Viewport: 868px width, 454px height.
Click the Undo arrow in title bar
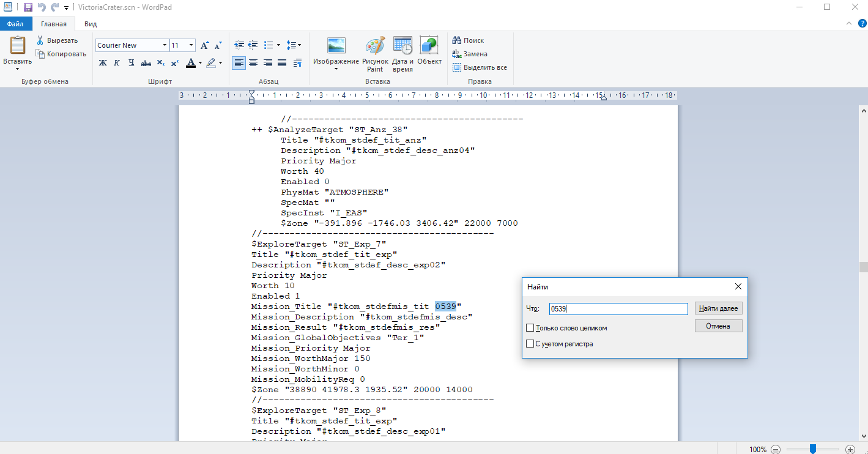42,7
